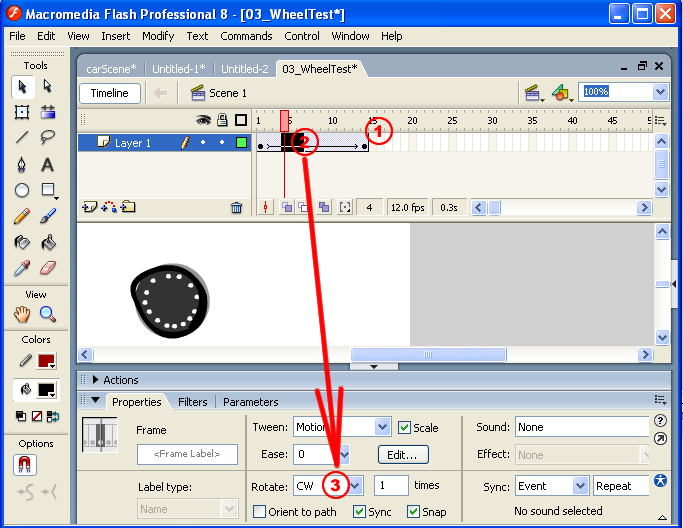Image resolution: width=683 pixels, height=528 pixels.
Task: Open the Modify menu
Action: click(158, 36)
